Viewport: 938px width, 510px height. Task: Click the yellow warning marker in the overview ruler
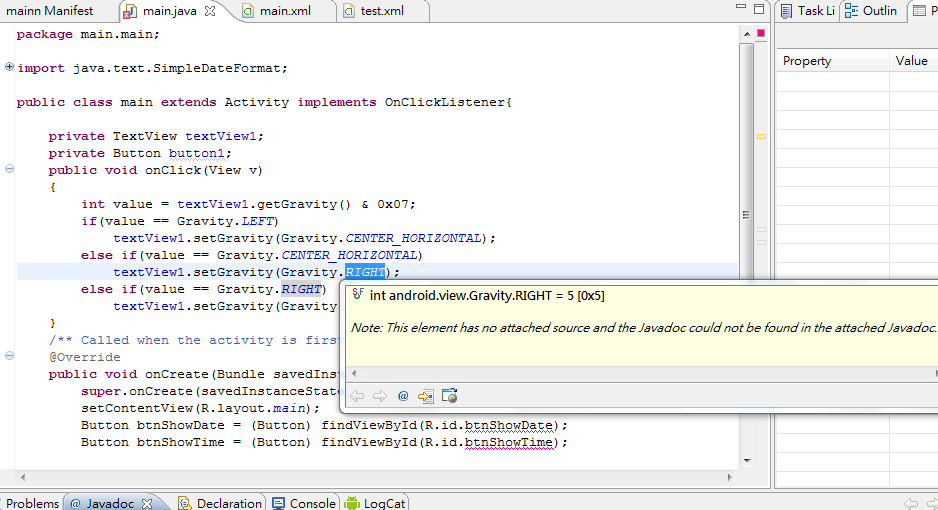pyautogui.click(x=762, y=136)
